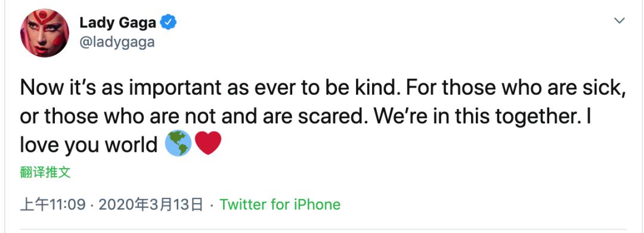Translate the tweet via 翻译推文

45,173
